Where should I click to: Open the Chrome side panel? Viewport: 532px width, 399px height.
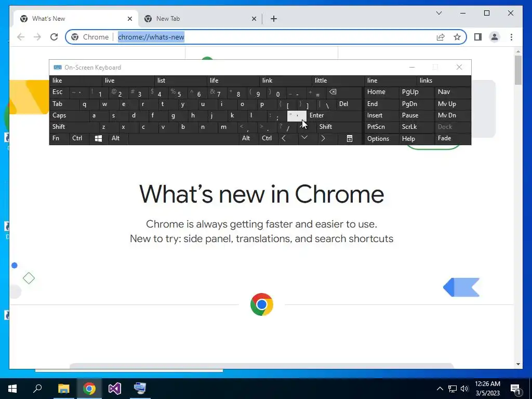click(478, 37)
